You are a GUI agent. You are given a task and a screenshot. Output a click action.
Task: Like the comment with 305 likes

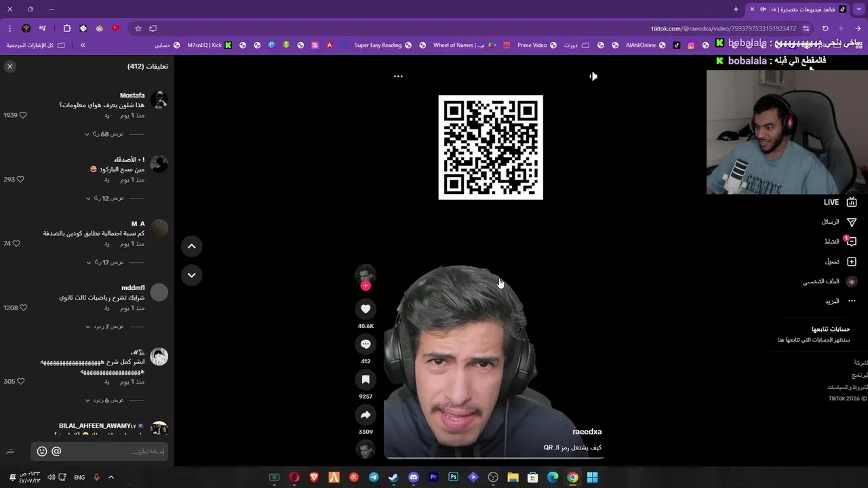pyautogui.click(x=20, y=382)
